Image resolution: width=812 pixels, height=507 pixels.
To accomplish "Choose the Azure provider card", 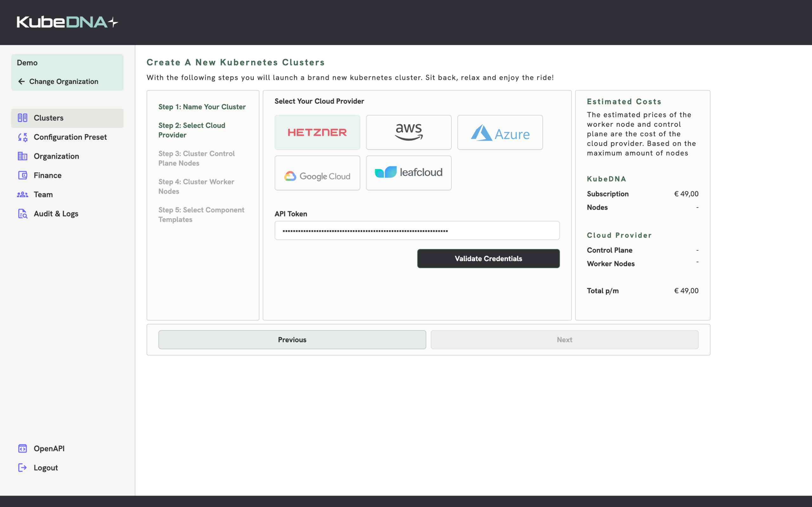I will pos(500,132).
